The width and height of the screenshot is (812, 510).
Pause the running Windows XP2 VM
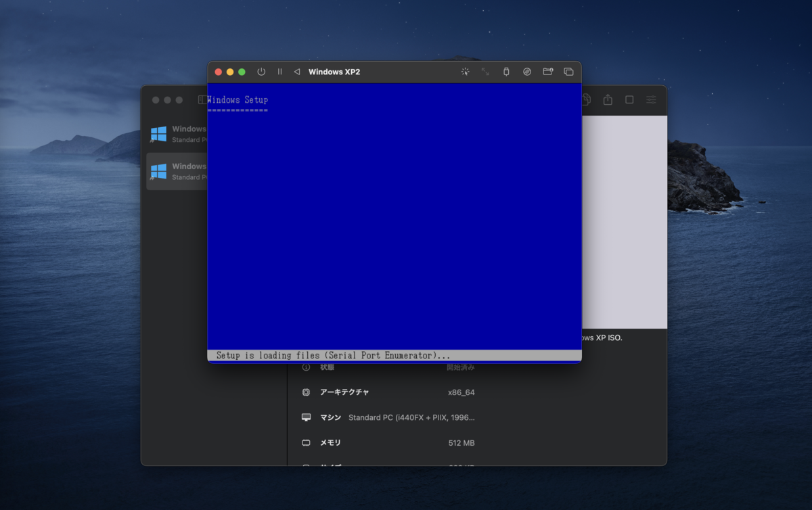coord(279,72)
